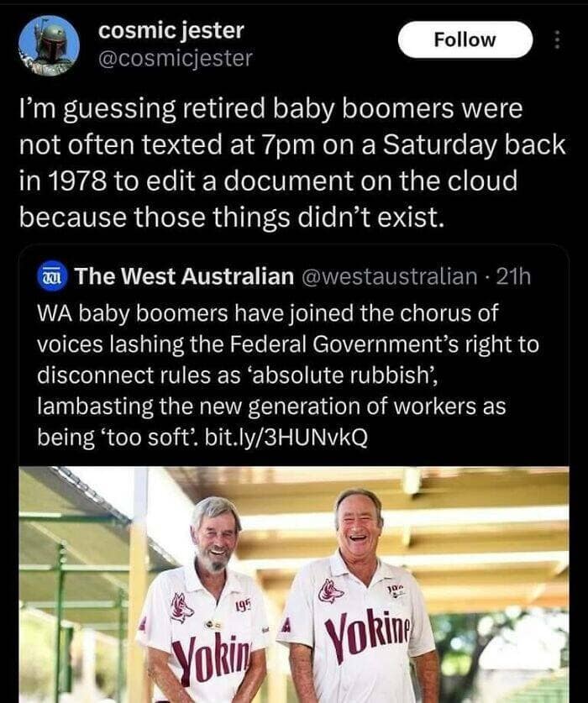Visit the @westaustralian handle
The width and height of the screenshot is (588, 703).
(391, 276)
